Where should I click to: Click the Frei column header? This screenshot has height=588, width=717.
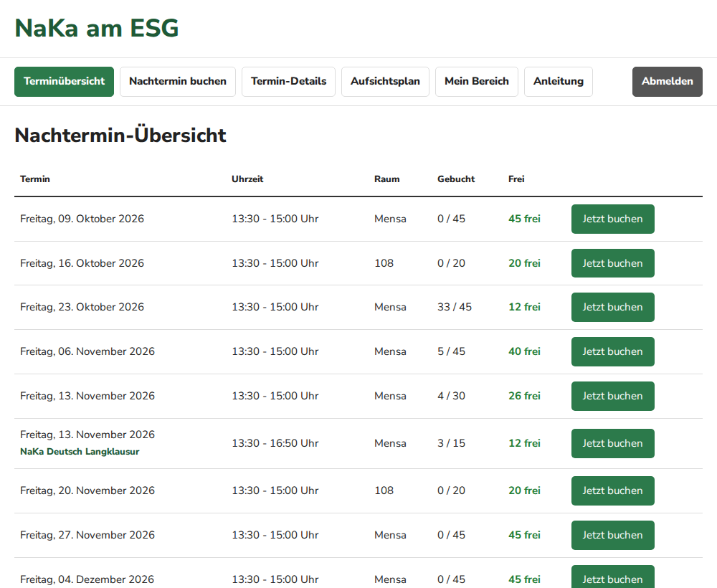516,179
